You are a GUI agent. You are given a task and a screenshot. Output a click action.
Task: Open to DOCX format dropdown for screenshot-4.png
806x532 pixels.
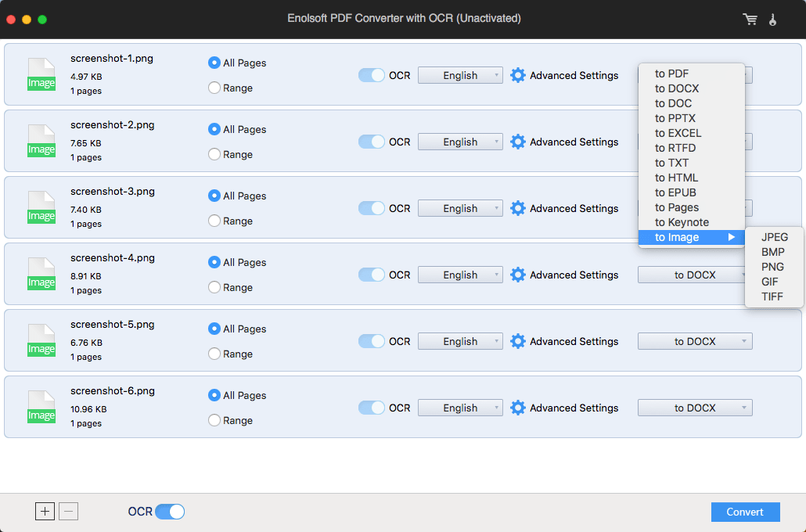(692, 275)
